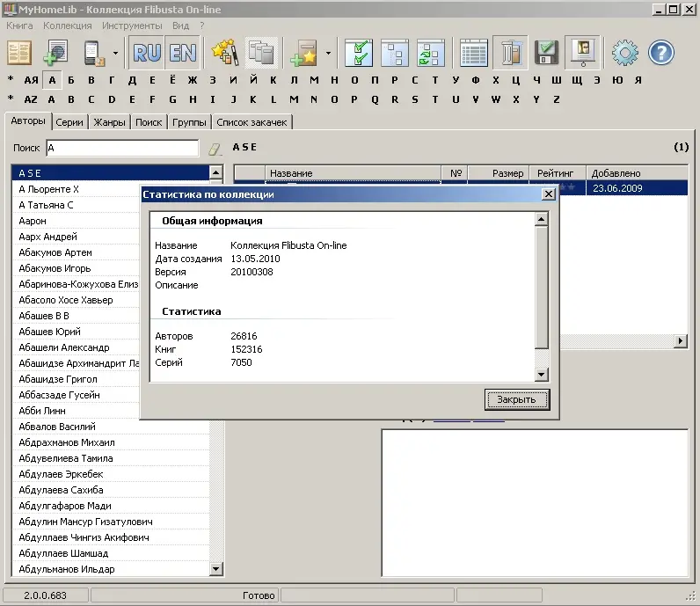Select author Аарх Андрей
Screen dimensions: 700x606
tap(76, 237)
